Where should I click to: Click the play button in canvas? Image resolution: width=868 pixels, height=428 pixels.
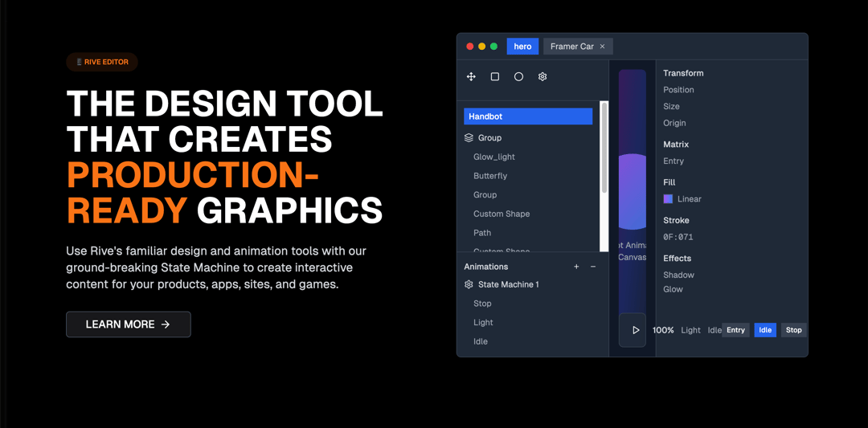coord(636,330)
